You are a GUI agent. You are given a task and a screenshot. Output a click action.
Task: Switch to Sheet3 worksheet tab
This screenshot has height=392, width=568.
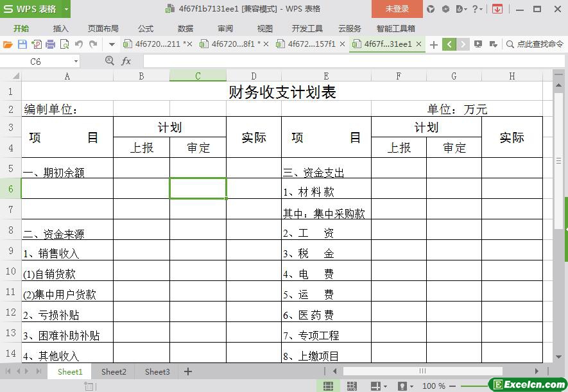coord(157,371)
